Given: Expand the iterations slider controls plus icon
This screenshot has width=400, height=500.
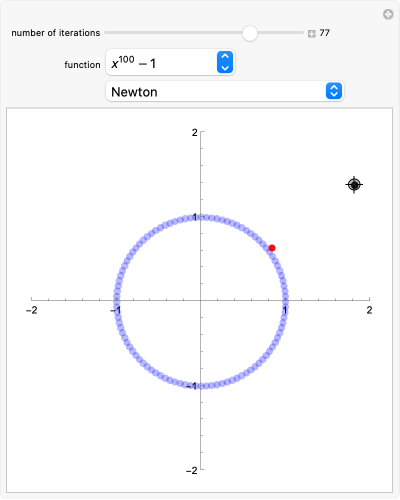Looking at the screenshot, I should pyautogui.click(x=312, y=34).
